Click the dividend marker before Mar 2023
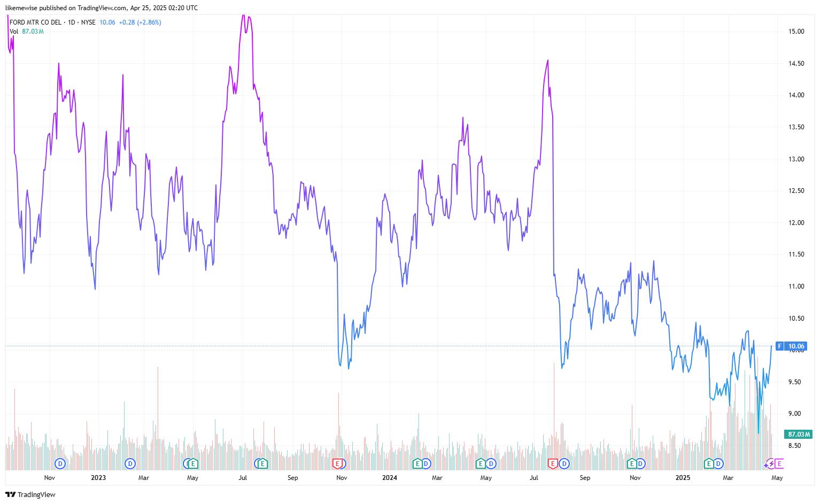The image size is (820, 504). pyautogui.click(x=130, y=463)
